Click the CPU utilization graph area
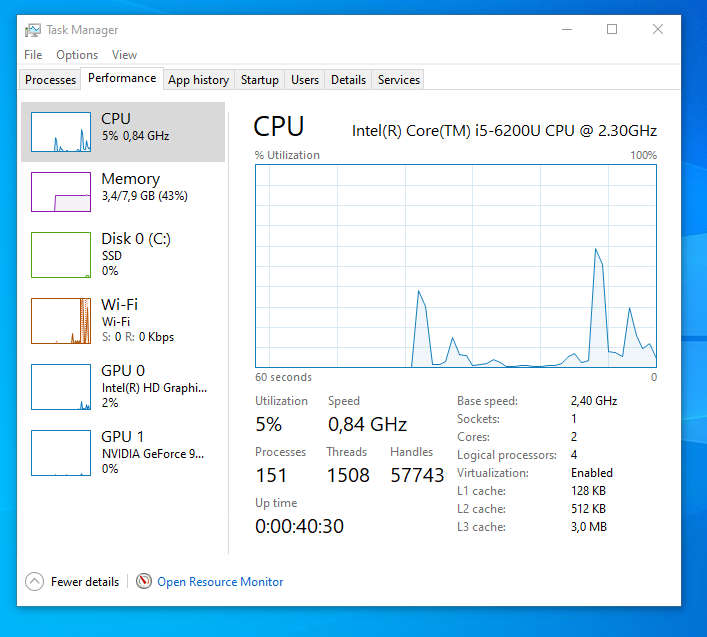The width and height of the screenshot is (707, 637). coord(456,266)
